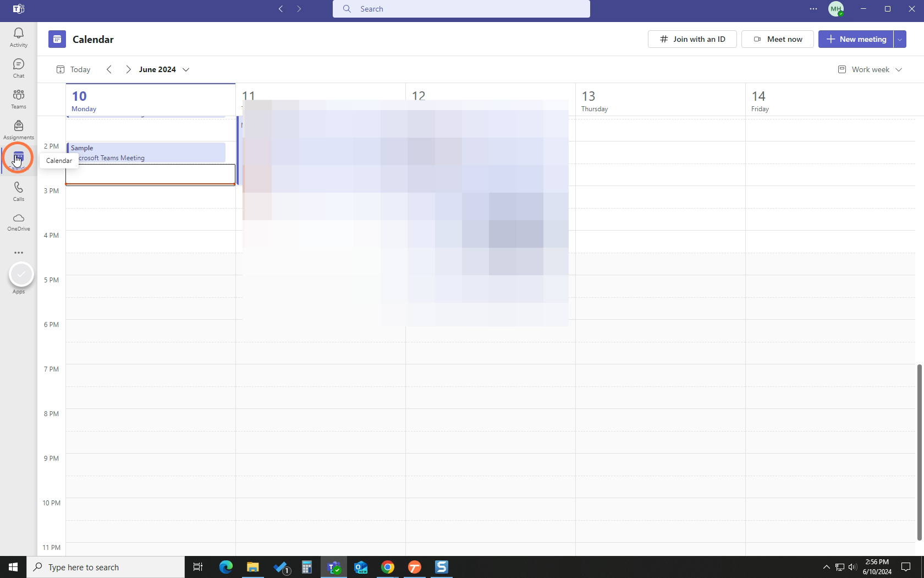Open the June 2024 month picker
The height and width of the screenshot is (578, 924).
click(164, 69)
